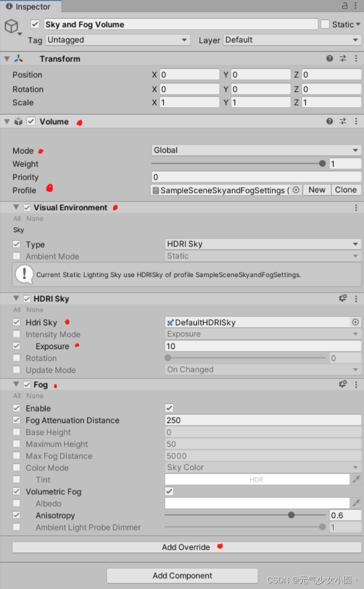Screen dimensions: 364x589
Task: Click All under Fog header
Action: [17, 396]
